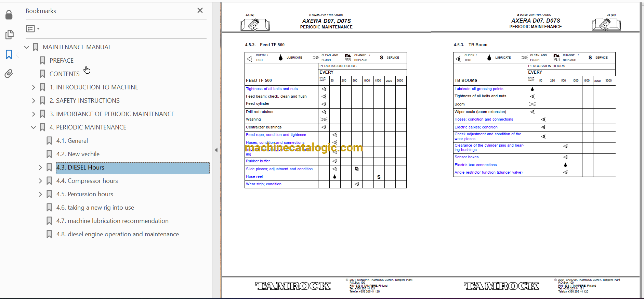644x299 pixels.
Task: Click the '4.5.2. Feed TF 500' heading
Action: pos(265,45)
